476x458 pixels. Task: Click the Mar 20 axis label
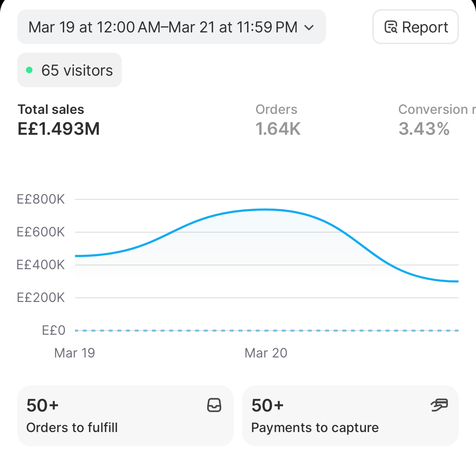click(x=266, y=353)
